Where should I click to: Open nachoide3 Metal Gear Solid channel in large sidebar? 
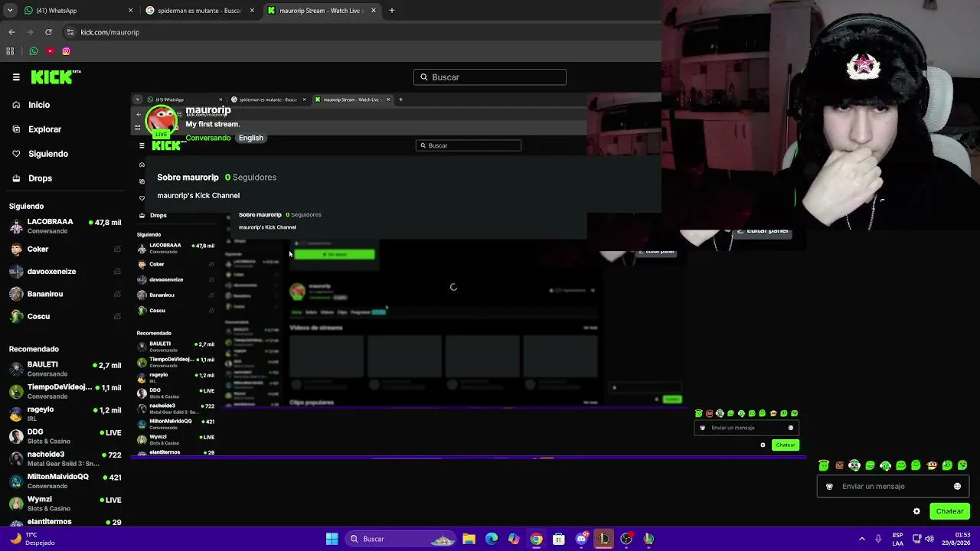pos(65,458)
